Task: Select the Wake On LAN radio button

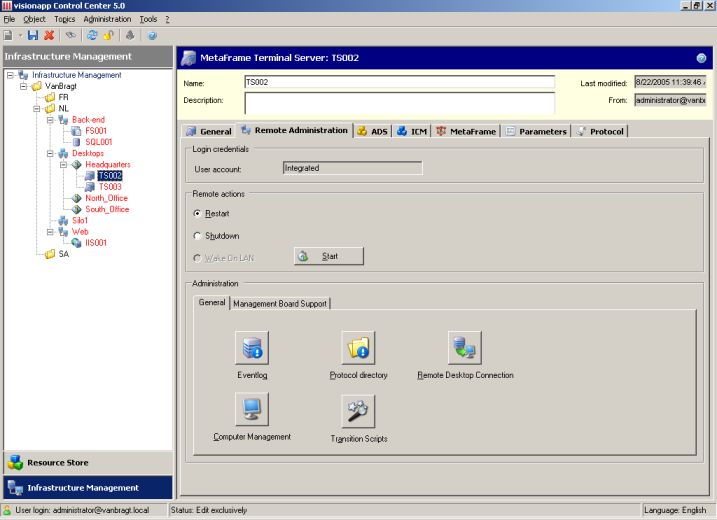Action: point(197,258)
